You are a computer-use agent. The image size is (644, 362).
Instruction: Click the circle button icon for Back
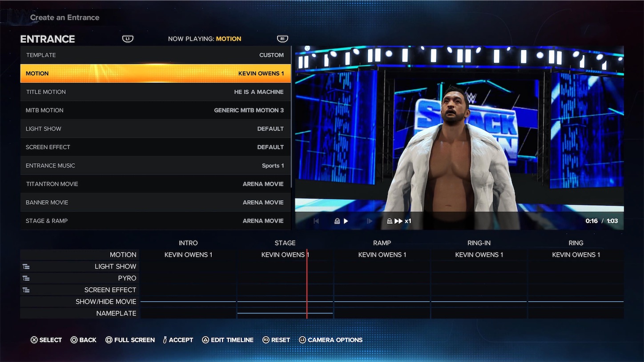click(74, 340)
